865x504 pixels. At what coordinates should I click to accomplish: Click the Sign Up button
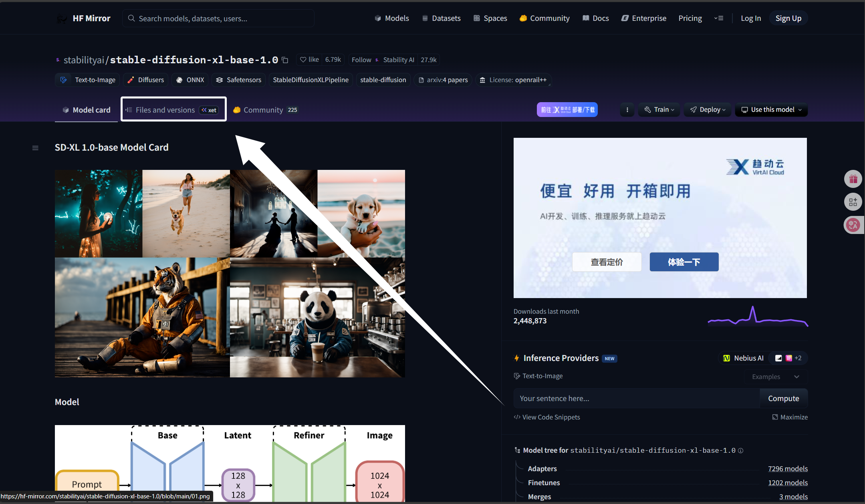(x=788, y=18)
